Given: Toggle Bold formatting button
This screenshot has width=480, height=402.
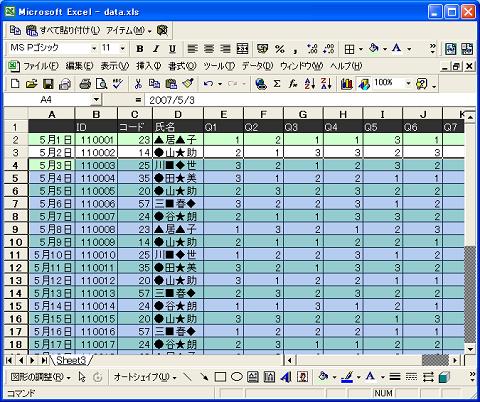Looking at the screenshot, I should coord(140,49).
